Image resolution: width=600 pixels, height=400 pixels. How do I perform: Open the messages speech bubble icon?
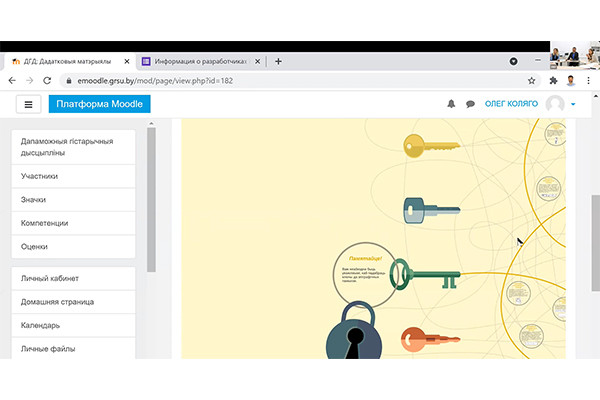[470, 104]
